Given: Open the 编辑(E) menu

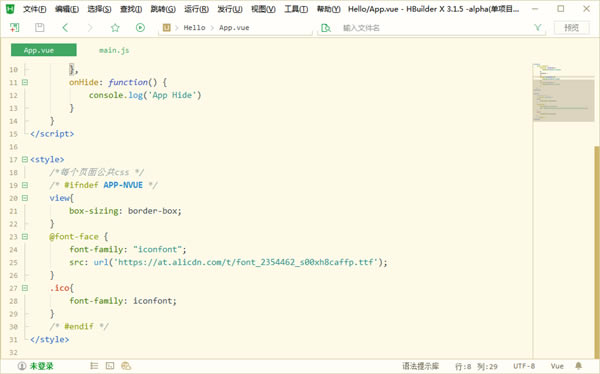Looking at the screenshot, I should click(67, 9).
